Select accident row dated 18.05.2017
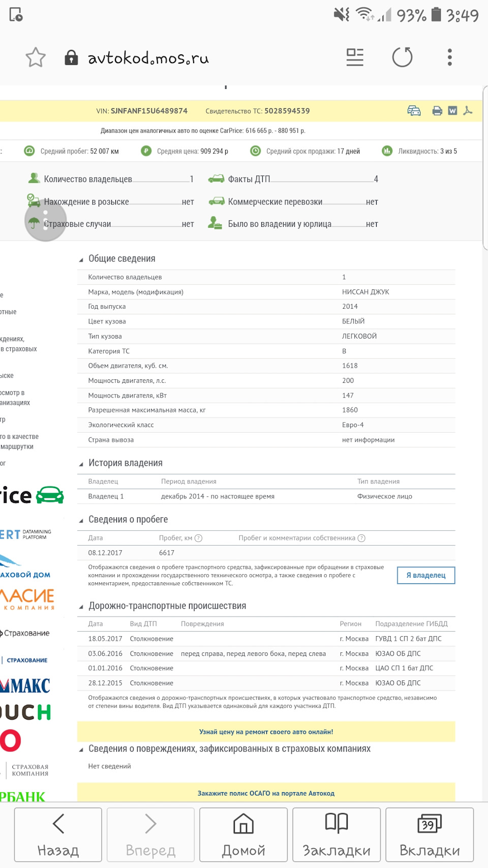The image size is (488, 868). (x=266, y=639)
